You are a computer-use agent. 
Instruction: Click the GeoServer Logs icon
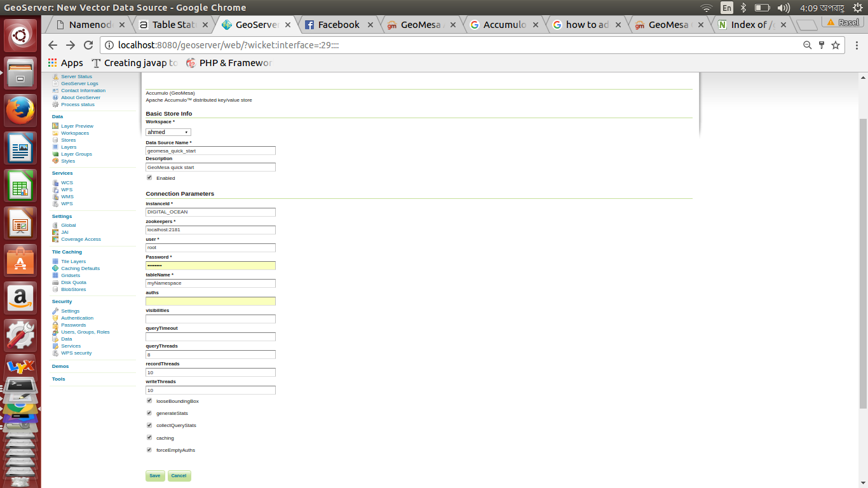[55, 84]
